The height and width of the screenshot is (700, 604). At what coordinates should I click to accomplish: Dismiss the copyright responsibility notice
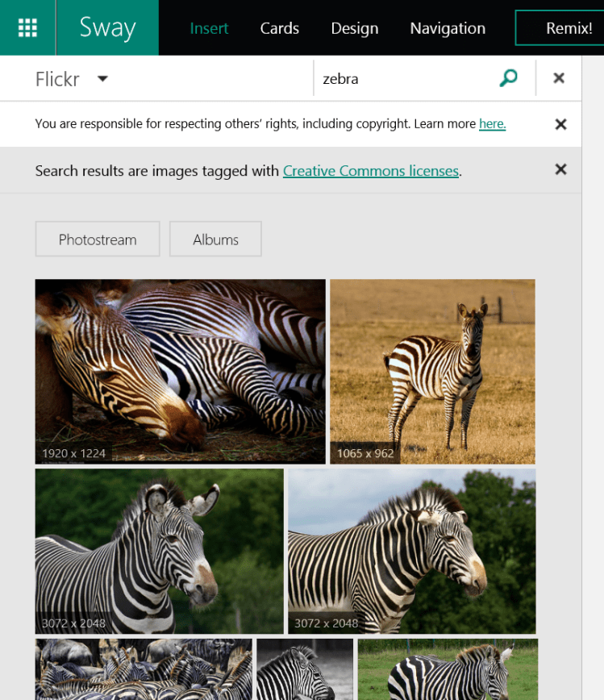click(560, 124)
